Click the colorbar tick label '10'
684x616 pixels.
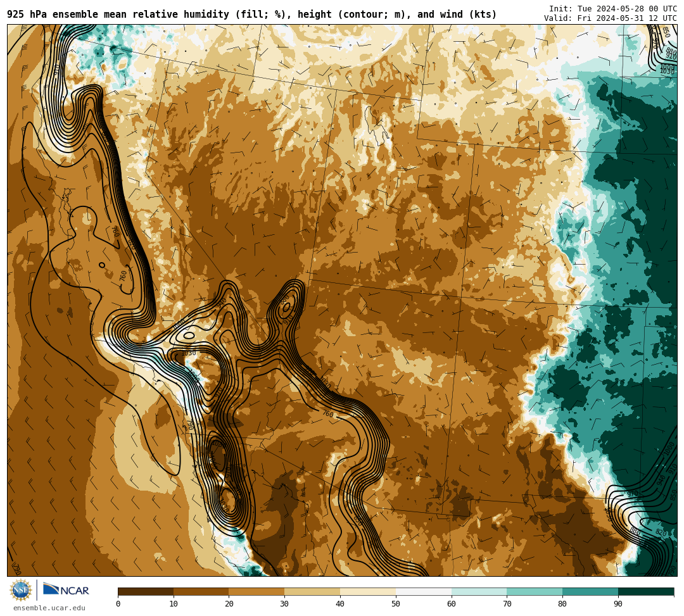(x=174, y=604)
